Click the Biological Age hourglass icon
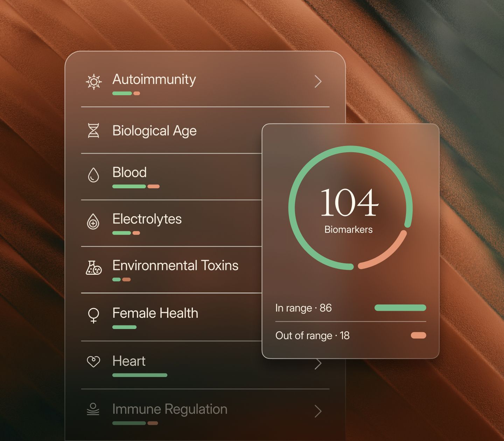 [x=93, y=131]
